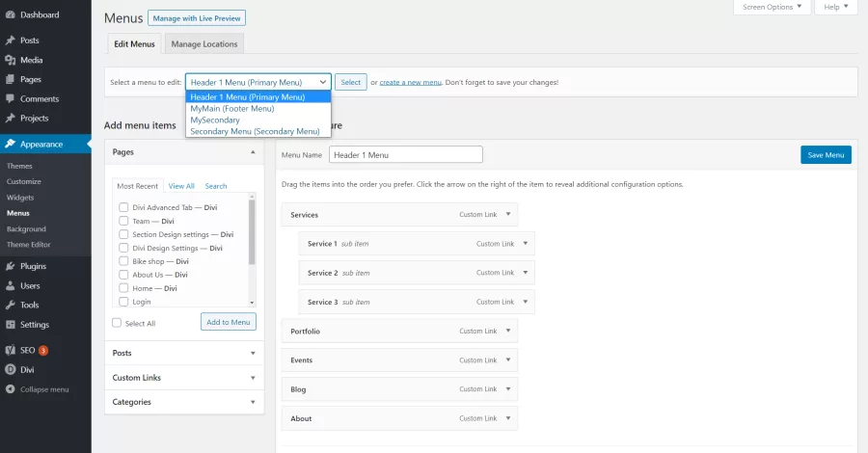868x453 pixels.
Task: Open the Select a menu to edit dropdown
Action: coord(258,82)
